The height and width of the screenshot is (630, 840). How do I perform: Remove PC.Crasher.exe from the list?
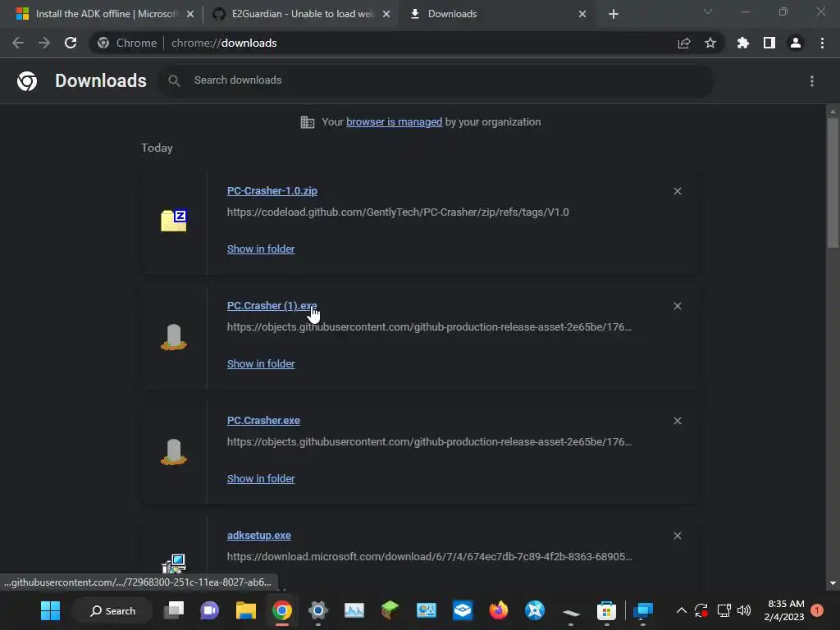click(677, 421)
